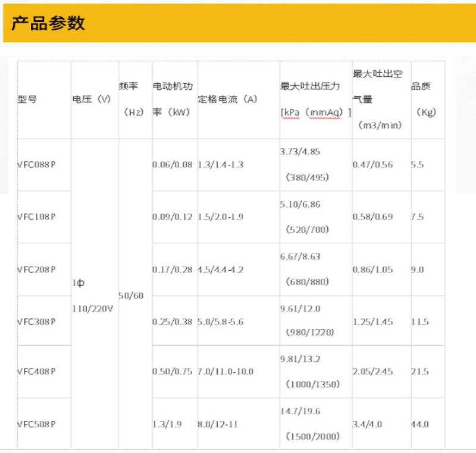Select the 44.0 weight value

click(419, 424)
